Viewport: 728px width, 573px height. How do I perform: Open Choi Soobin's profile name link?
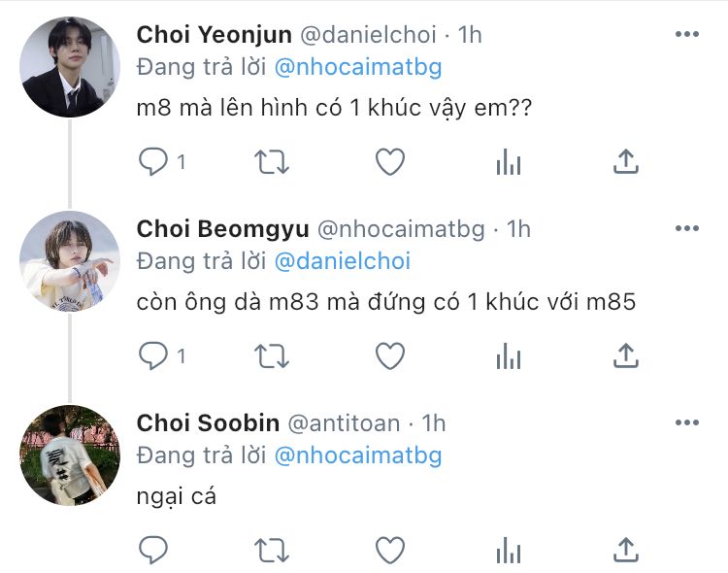(208, 423)
